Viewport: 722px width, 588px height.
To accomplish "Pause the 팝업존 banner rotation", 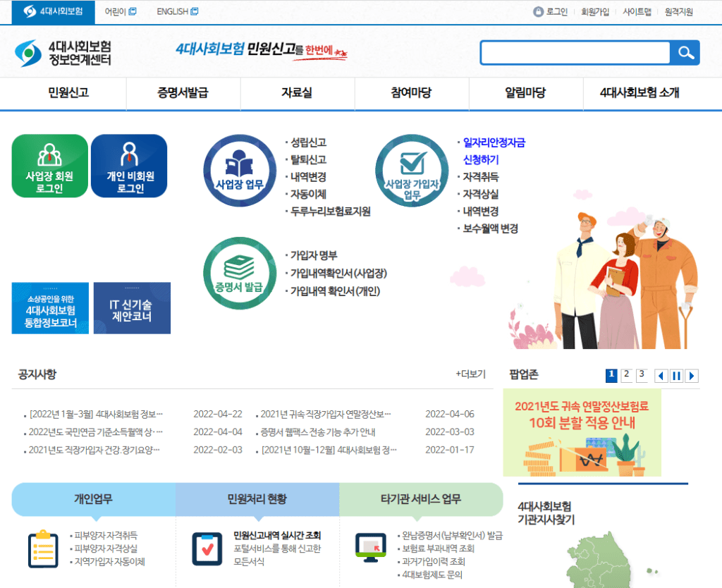I will pyautogui.click(x=676, y=375).
